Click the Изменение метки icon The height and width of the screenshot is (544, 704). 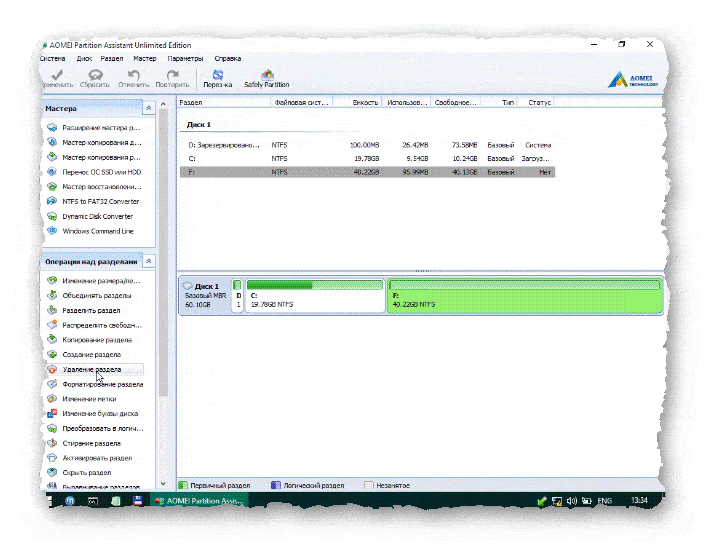click(x=52, y=399)
